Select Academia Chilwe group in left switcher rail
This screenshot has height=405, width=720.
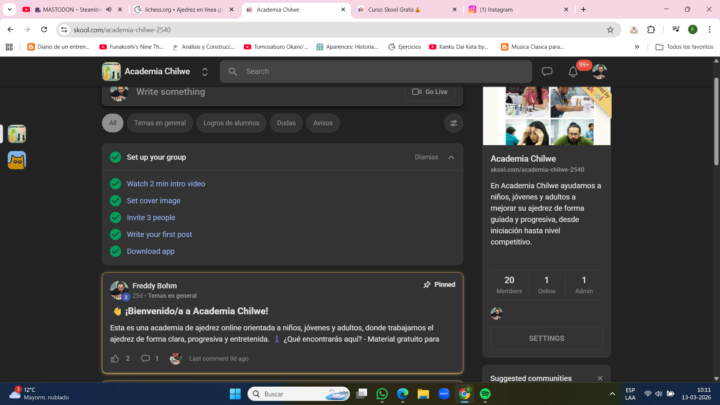[17, 134]
